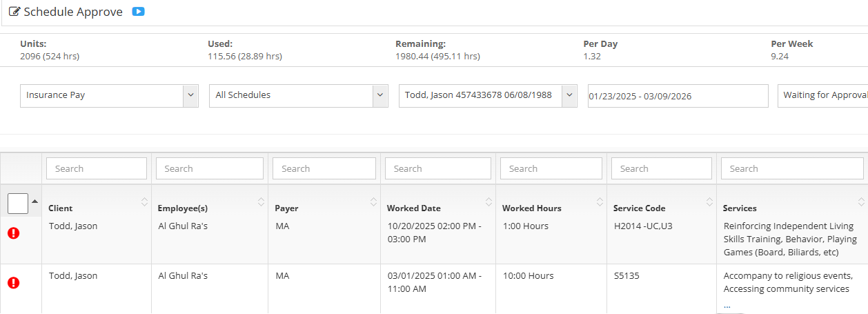The height and width of the screenshot is (314, 868).
Task: Tick the select-all checkbox in table header
Action: point(18,204)
